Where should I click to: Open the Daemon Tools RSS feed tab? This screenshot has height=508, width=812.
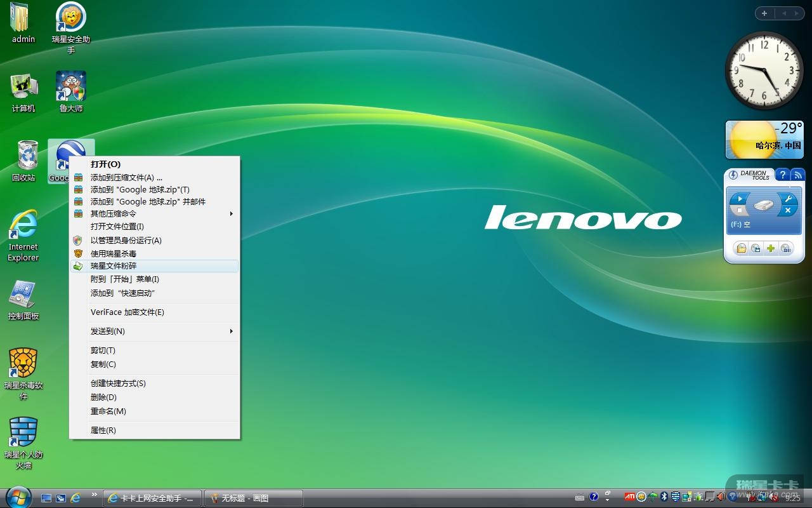[x=798, y=175]
